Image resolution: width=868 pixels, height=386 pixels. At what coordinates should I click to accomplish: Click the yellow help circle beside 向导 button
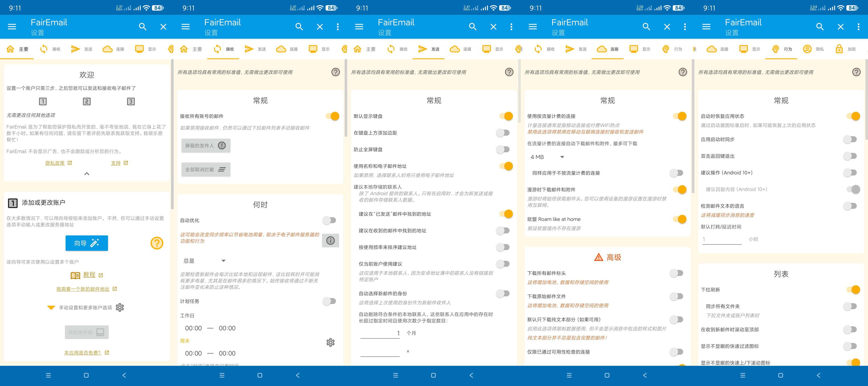(157, 243)
